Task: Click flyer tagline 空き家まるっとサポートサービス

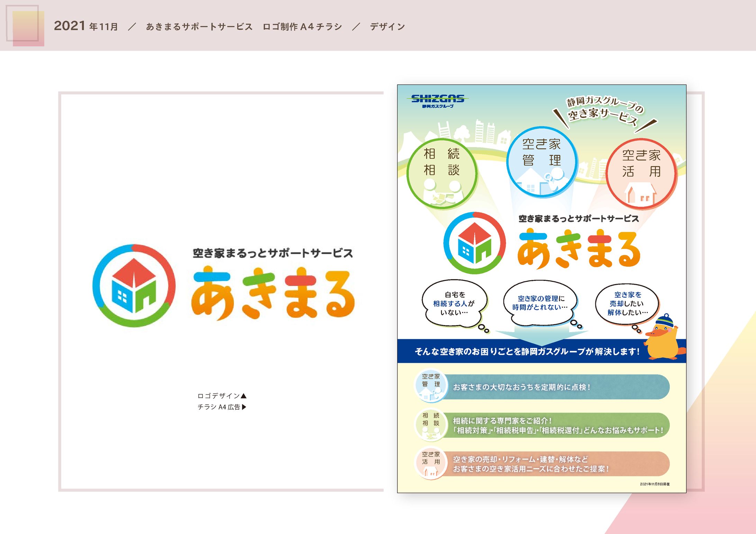Action: tap(578, 219)
